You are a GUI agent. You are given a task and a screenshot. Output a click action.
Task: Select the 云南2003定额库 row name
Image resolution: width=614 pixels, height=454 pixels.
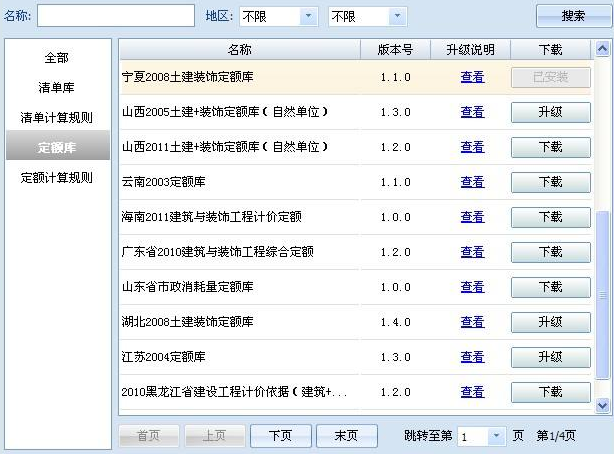163,182
